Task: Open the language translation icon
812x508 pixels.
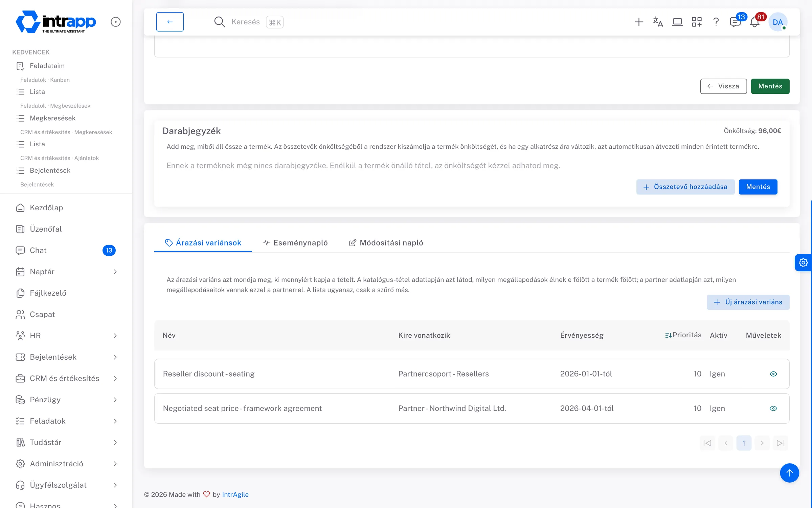Action: 658,22
